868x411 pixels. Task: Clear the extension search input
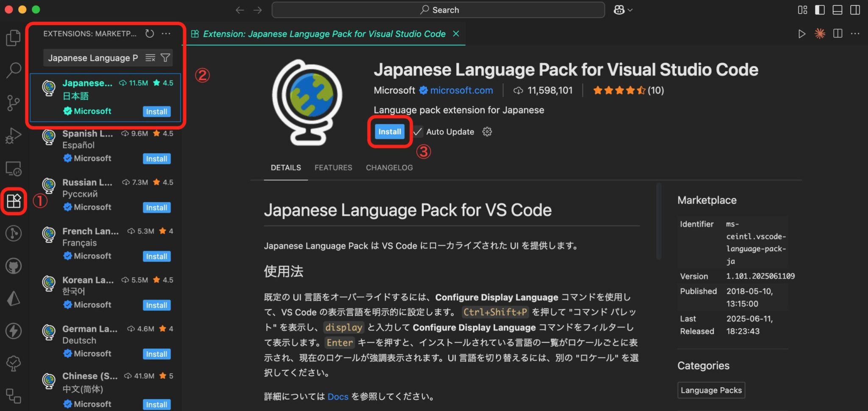[x=150, y=58]
